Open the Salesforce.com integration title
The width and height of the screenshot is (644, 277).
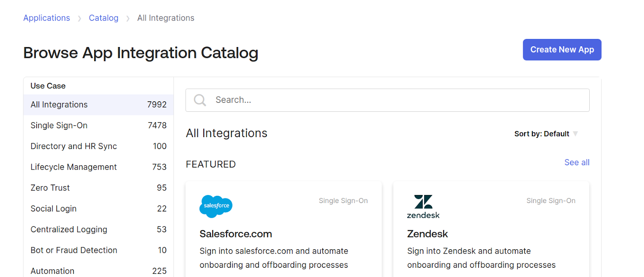coord(236,234)
